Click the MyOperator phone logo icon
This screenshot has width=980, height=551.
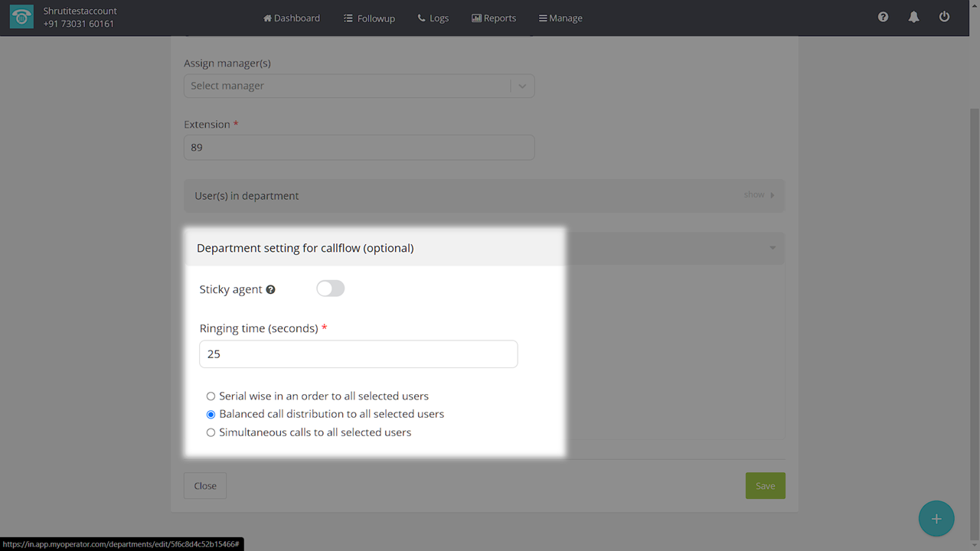coord(21,18)
